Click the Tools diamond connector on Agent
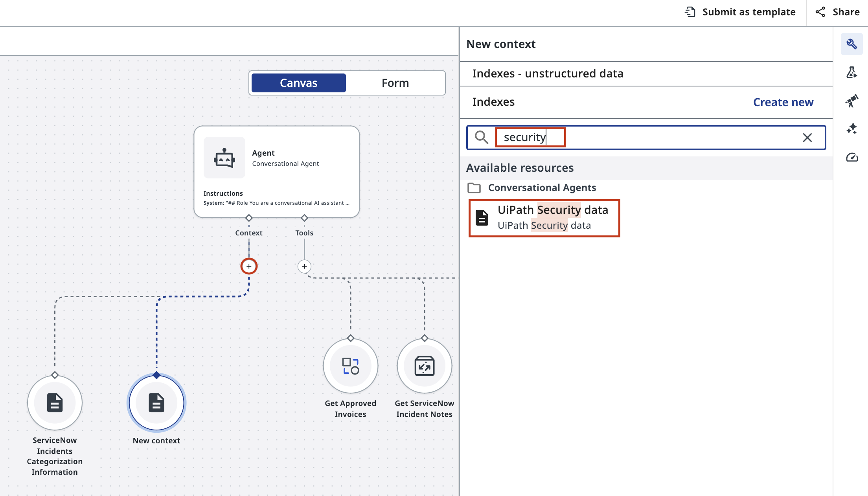This screenshot has height=496, width=868. pos(304,218)
